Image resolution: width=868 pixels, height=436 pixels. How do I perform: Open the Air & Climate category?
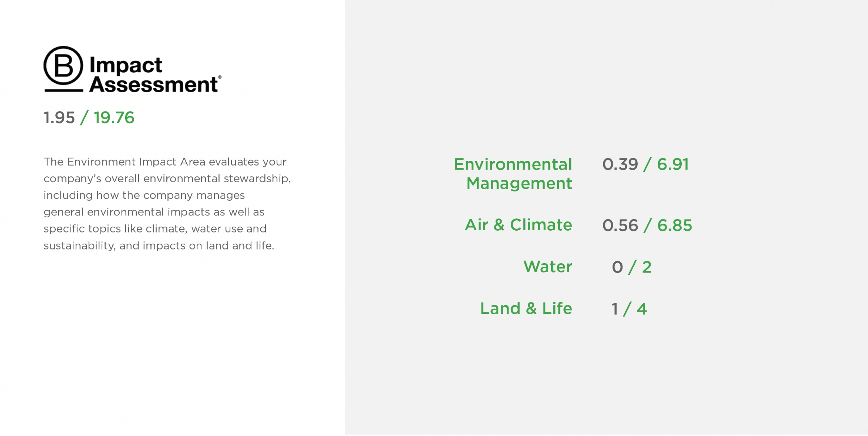(518, 225)
